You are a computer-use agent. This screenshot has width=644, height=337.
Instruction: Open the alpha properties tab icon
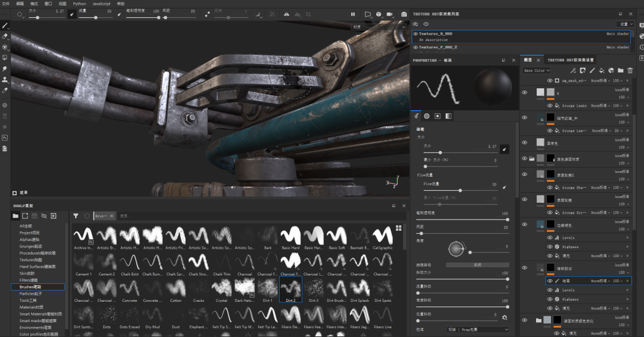point(427,116)
